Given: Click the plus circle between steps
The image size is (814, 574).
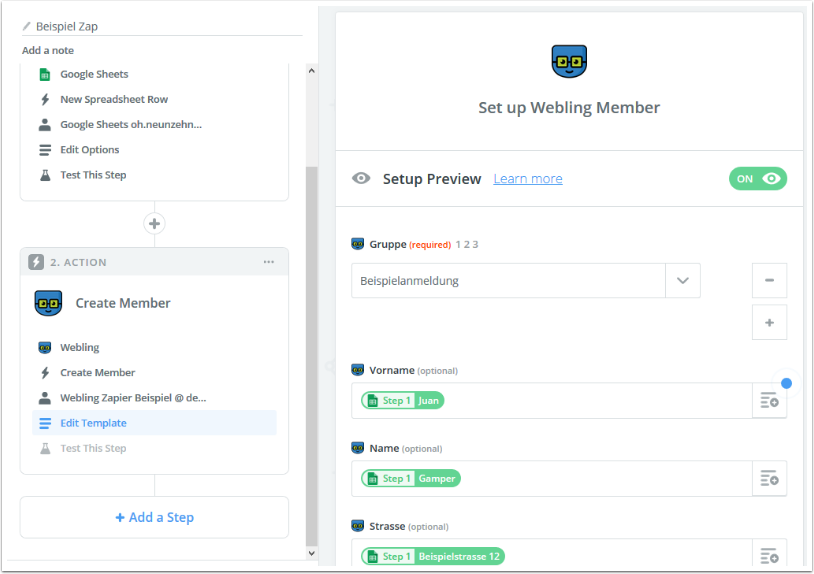Looking at the screenshot, I should point(154,224).
